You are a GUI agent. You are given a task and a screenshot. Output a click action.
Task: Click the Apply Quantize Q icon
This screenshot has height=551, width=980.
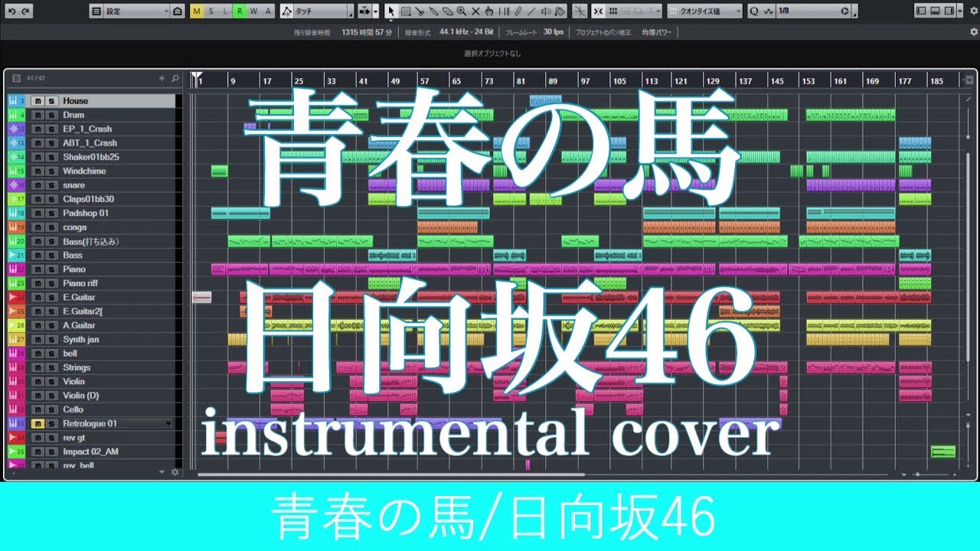(x=754, y=11)
